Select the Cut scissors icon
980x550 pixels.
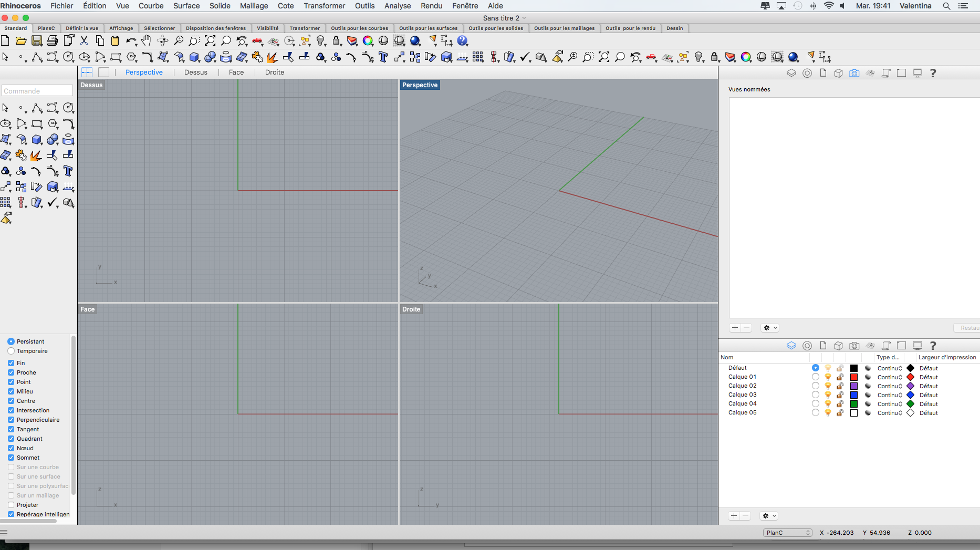pos(84,41)
